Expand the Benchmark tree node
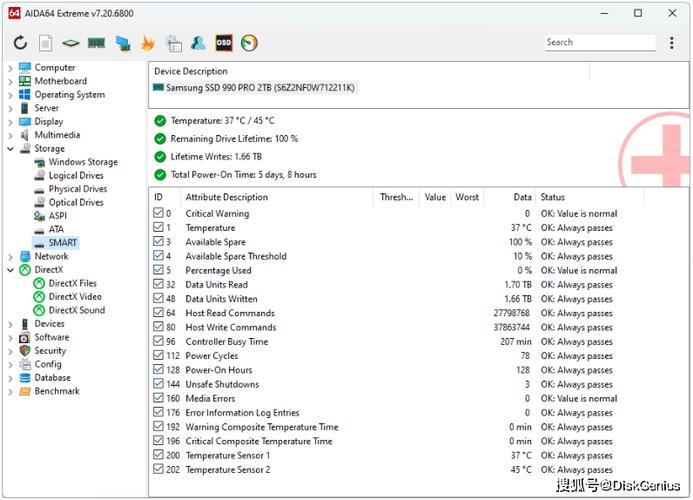 pos(10,392)
